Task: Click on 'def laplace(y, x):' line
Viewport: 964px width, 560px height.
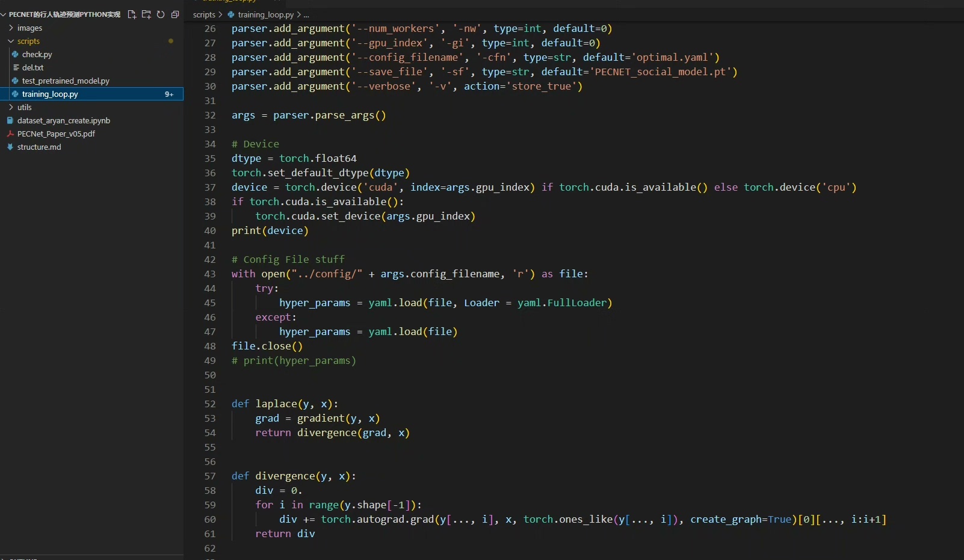Action: pyautogui.click(x=285, y=404)
